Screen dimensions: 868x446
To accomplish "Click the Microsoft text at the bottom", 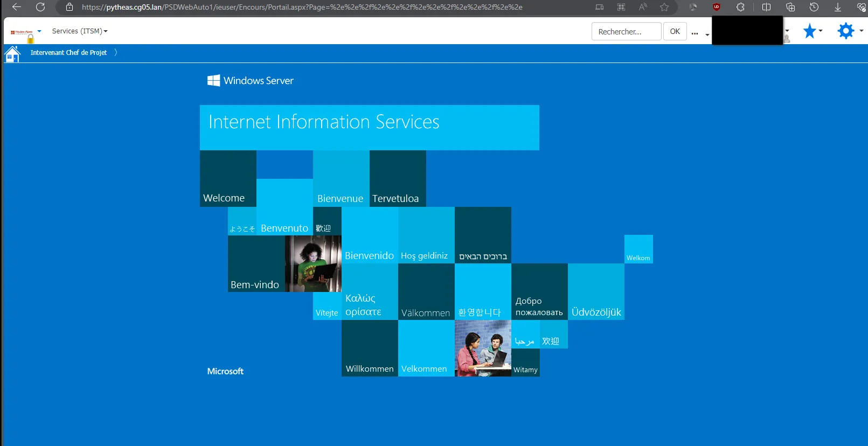I will (x=225, y=371).
